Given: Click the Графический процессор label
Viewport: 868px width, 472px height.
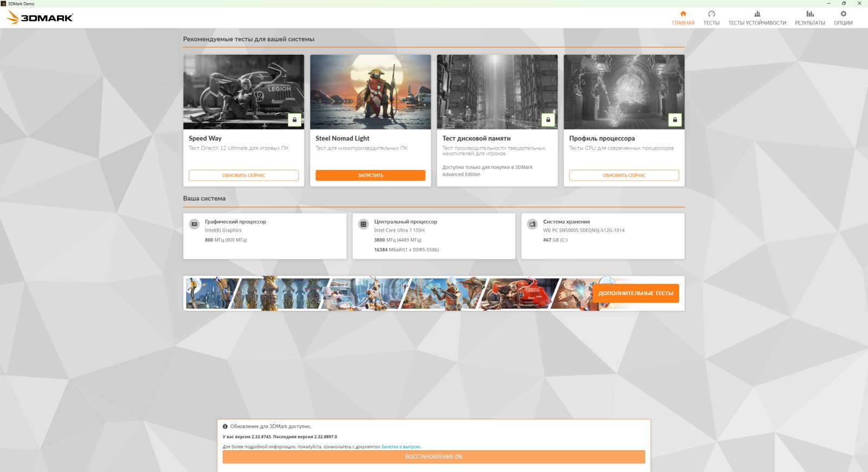Looking at the screenshot, I should pyautogui.click(x=235, y=222).
